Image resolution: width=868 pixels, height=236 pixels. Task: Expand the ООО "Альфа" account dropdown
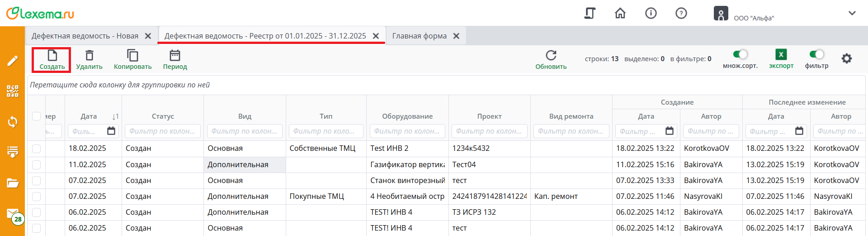(x=852, y=14)
